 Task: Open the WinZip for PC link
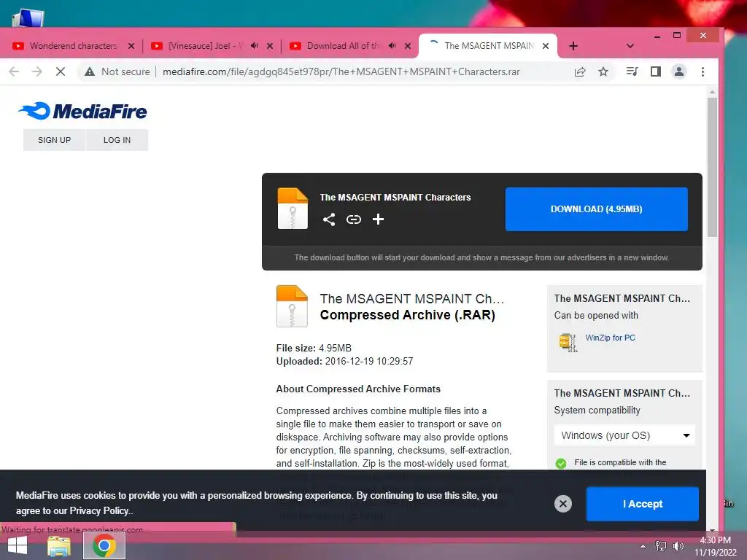point(610,338)
